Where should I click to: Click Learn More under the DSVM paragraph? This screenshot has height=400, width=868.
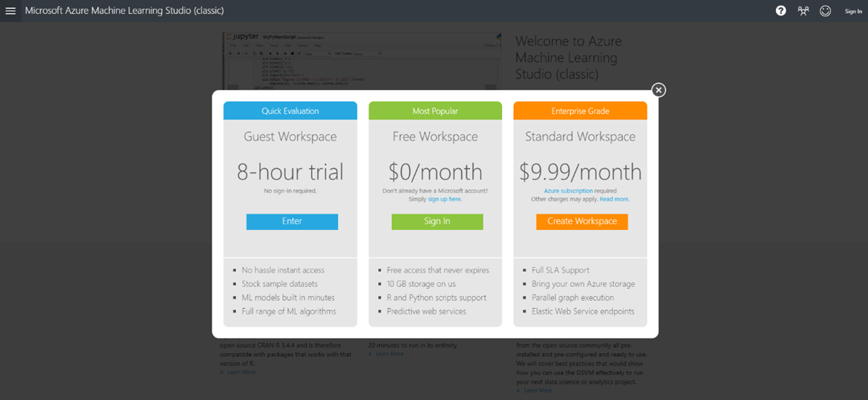pyautogui.click(x=538, y=390)
